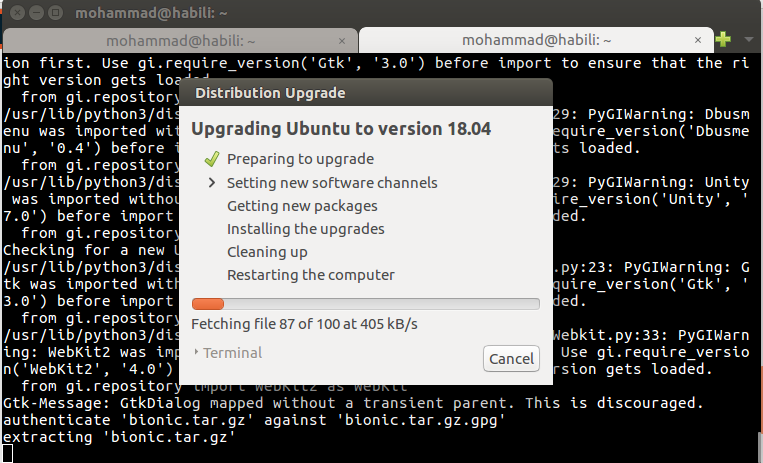Viewport: 763px width, 463px height.
Task: Cancel the distribution upgrade
Action: point(511,359)
